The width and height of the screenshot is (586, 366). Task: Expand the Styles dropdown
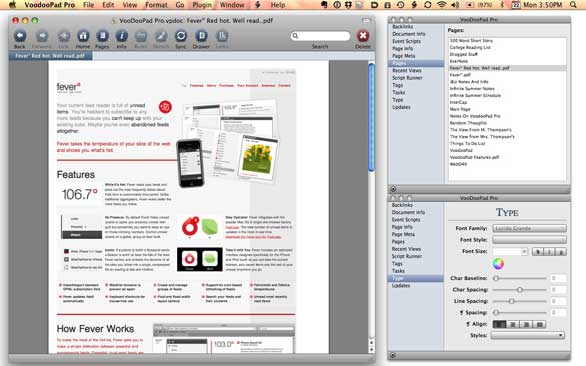pyautogui.click(x=527, y=335)
